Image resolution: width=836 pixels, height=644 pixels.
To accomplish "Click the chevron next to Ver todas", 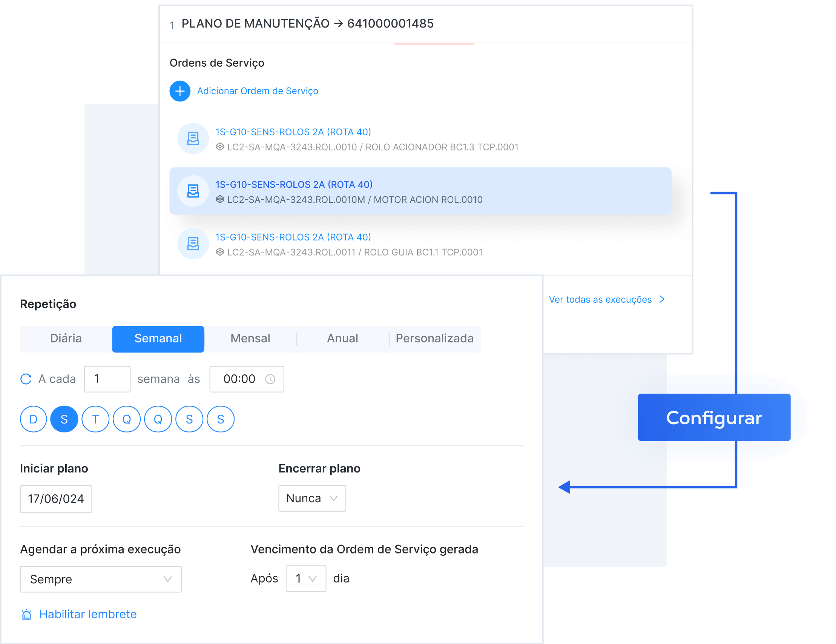I will [662, 299].
